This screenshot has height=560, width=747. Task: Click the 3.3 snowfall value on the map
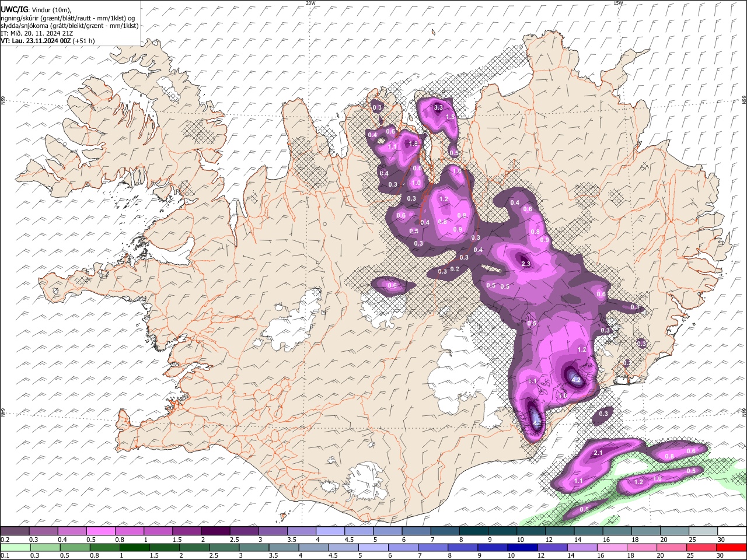pos(439,108)
